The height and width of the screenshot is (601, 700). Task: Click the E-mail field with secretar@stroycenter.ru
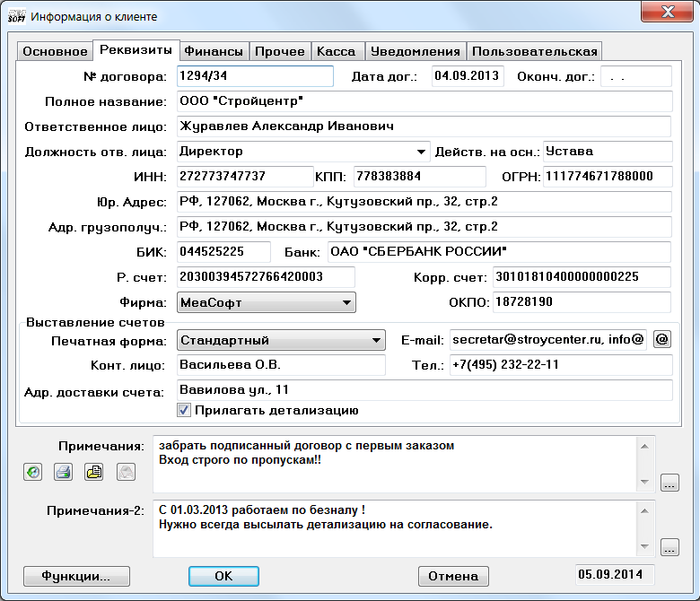(547, 340)
